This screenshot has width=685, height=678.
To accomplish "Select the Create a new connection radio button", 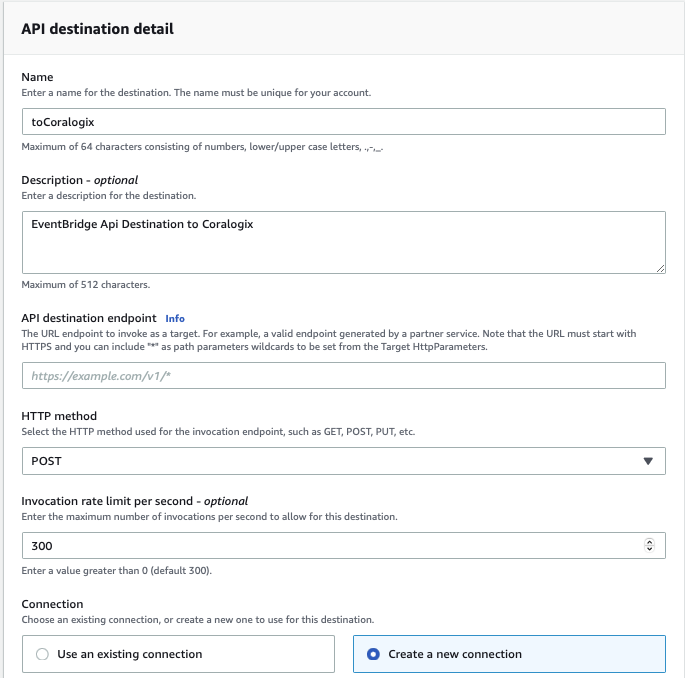I will point(373,654).
